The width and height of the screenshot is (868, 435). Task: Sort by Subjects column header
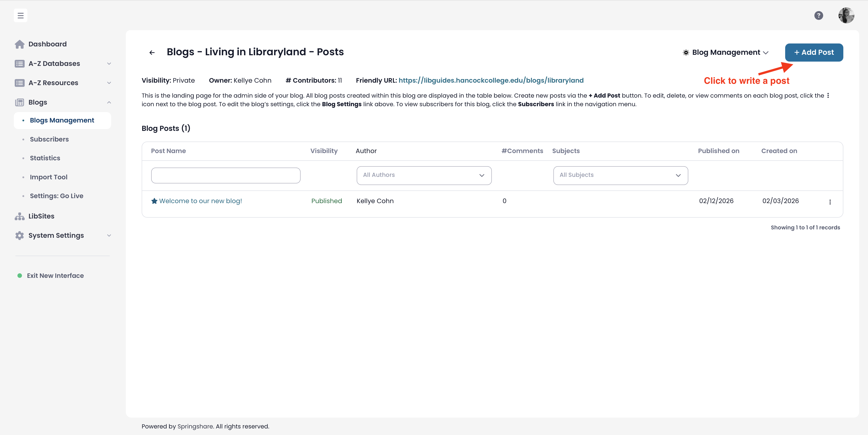coord(566,151)
